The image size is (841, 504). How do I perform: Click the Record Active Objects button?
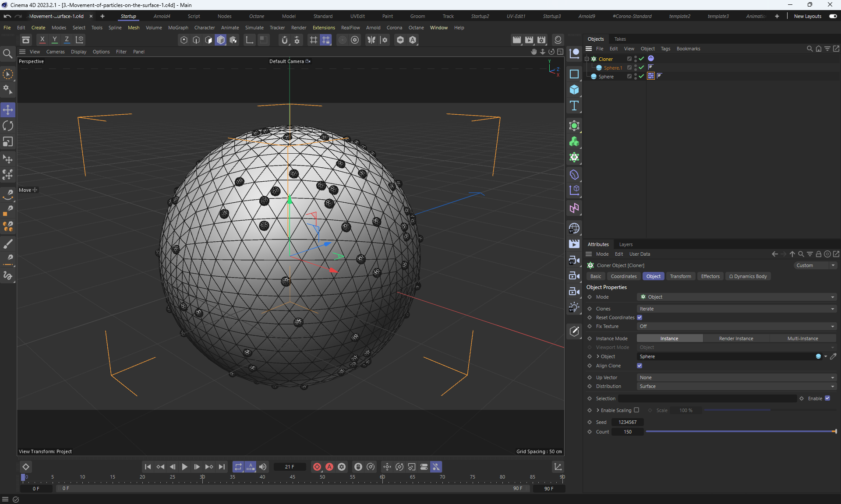point(317,467)
